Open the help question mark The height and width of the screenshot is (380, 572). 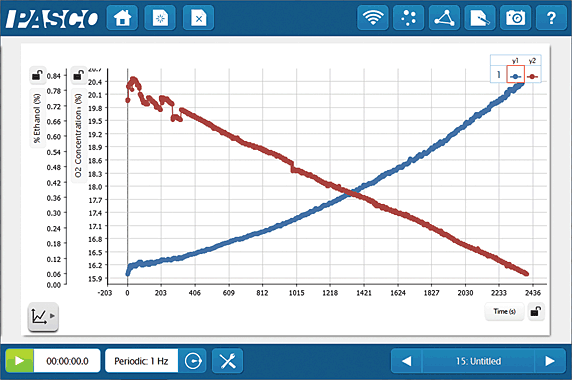pyautogui.click(x=551, y=18)
